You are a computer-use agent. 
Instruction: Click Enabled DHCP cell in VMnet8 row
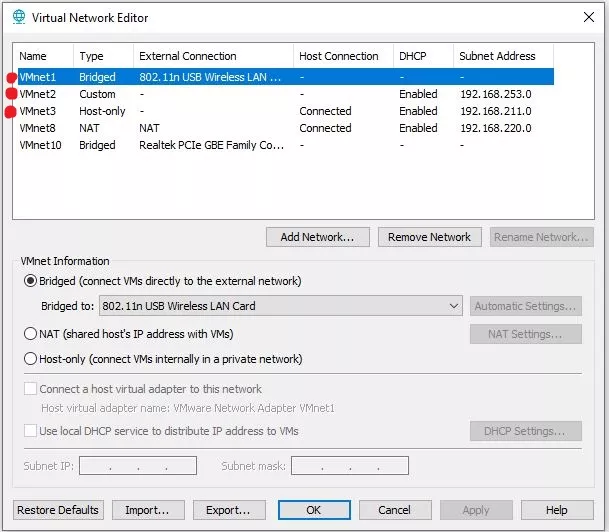pyautogui.click(x=418, y=128)
